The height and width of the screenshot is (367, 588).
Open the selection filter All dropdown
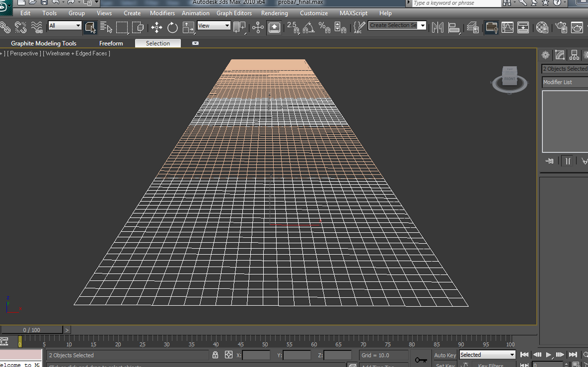[x=65, y=25]
